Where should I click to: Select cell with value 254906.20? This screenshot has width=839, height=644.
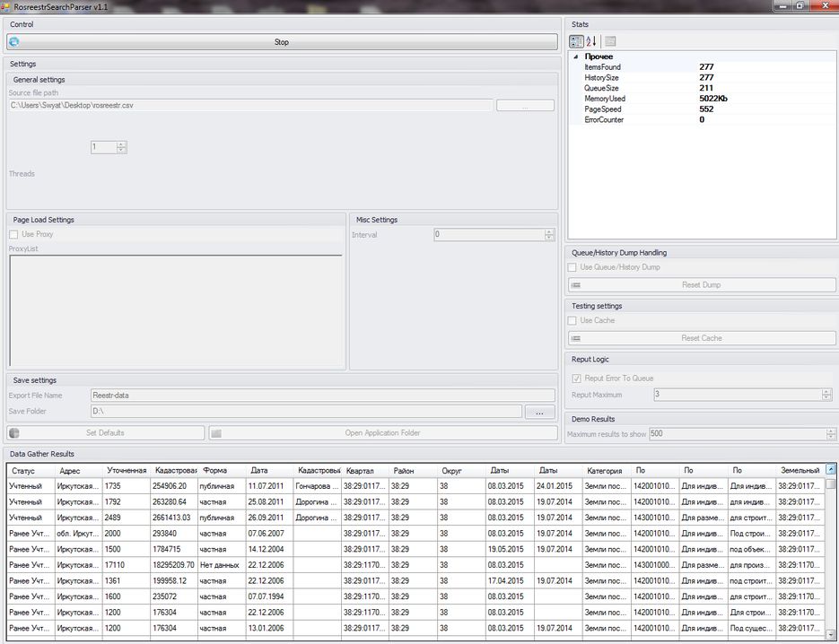174,486
